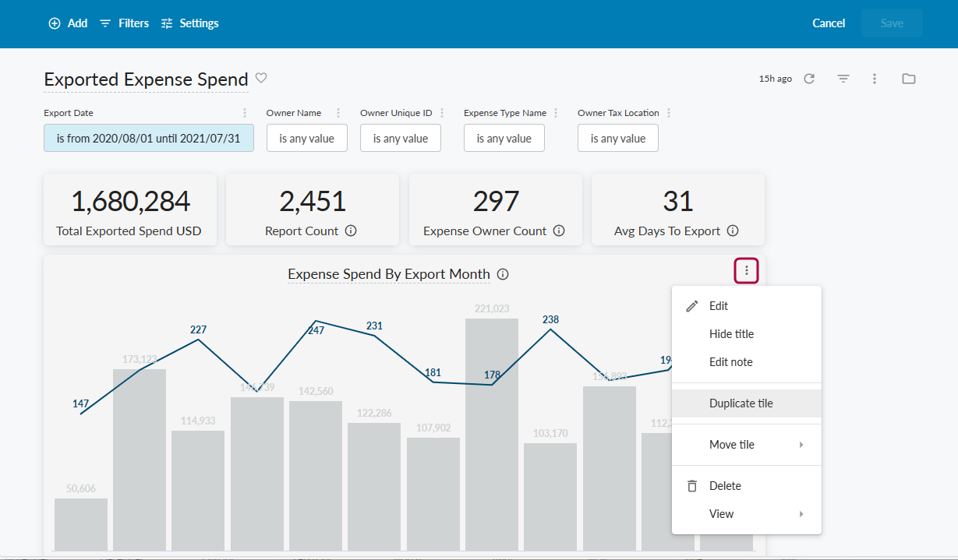Viewport: 958px width, 560px height.
Task: Click info icon next to Report Count
Action: coord(351,231)
